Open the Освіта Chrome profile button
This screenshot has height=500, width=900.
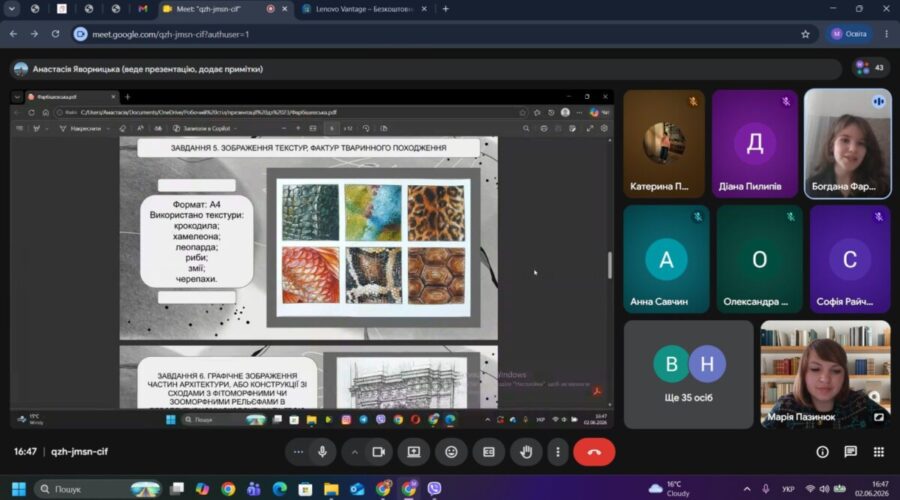(849, 34)
